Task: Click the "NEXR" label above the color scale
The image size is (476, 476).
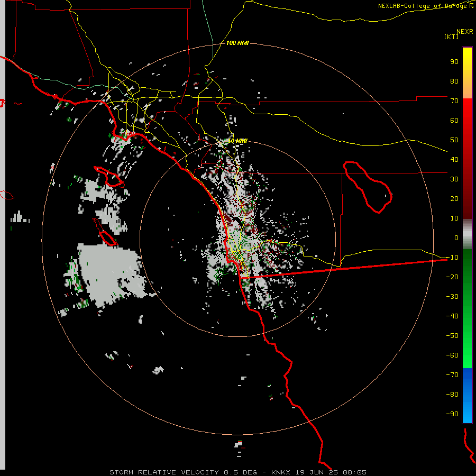Action: tap(465, 32)
